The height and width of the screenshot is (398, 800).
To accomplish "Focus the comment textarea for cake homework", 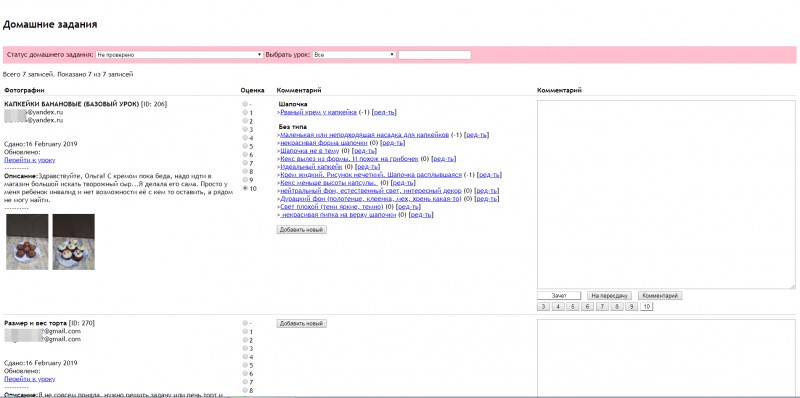I will [x=666, y=358].
